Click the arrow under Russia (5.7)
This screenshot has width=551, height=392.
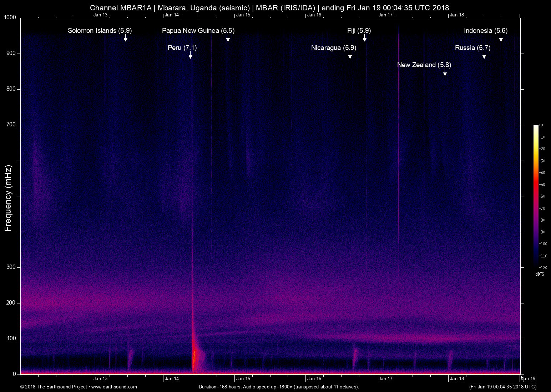[x=484, y=56]
